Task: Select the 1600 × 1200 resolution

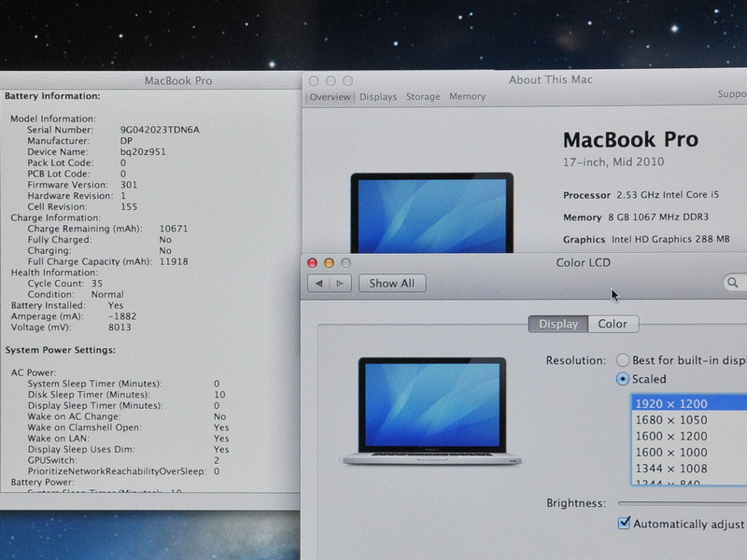Action: pos(689,436)
